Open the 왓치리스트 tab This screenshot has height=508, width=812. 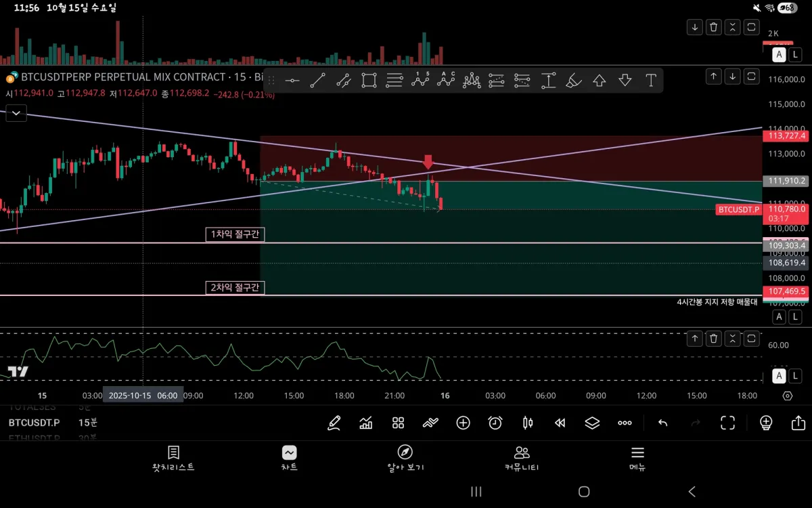pyautogui.click(x=173, y=459)
